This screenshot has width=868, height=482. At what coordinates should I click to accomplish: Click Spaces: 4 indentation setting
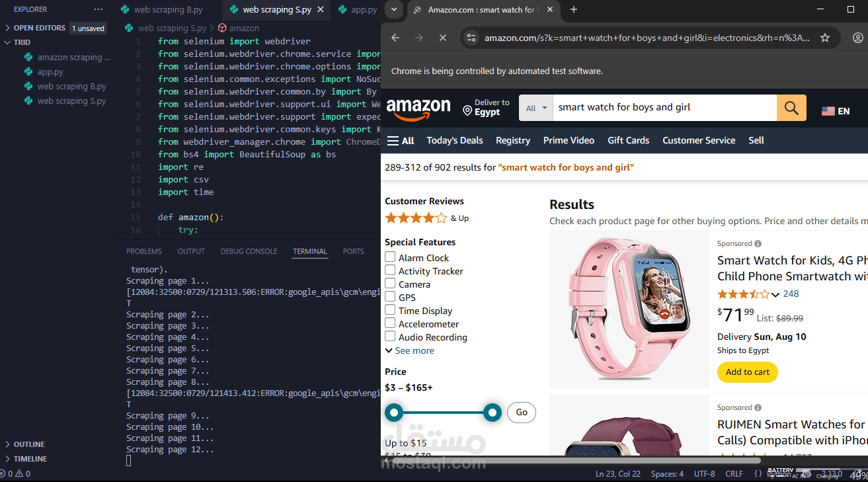[x=667, y=473]
